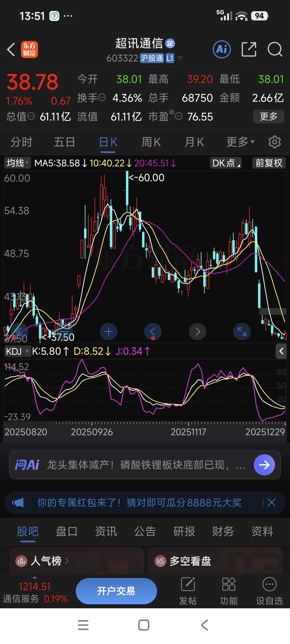The image size is (290, 644).
Task: Switch to the 资讯 tab
Action: point(106,531)
